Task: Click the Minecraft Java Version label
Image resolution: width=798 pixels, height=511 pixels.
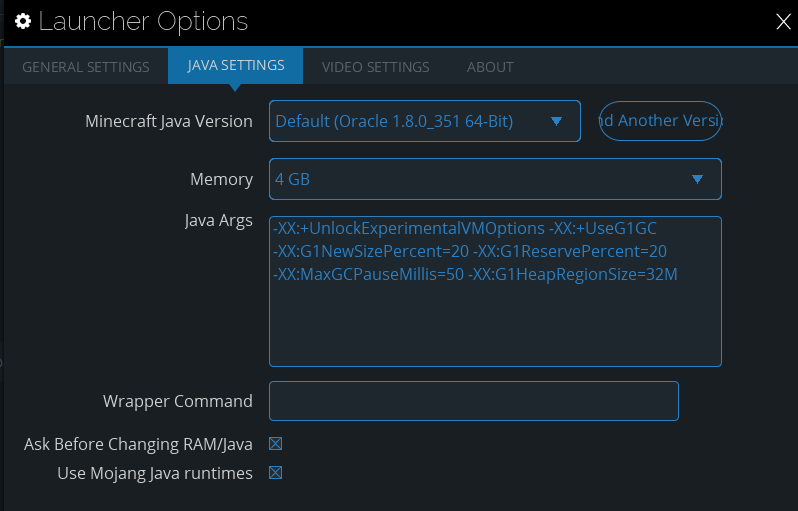Action: point(169,121)
